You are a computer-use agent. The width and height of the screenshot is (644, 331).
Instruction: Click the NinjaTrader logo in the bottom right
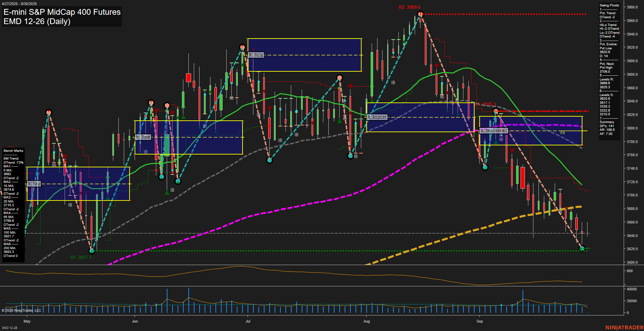624,327
